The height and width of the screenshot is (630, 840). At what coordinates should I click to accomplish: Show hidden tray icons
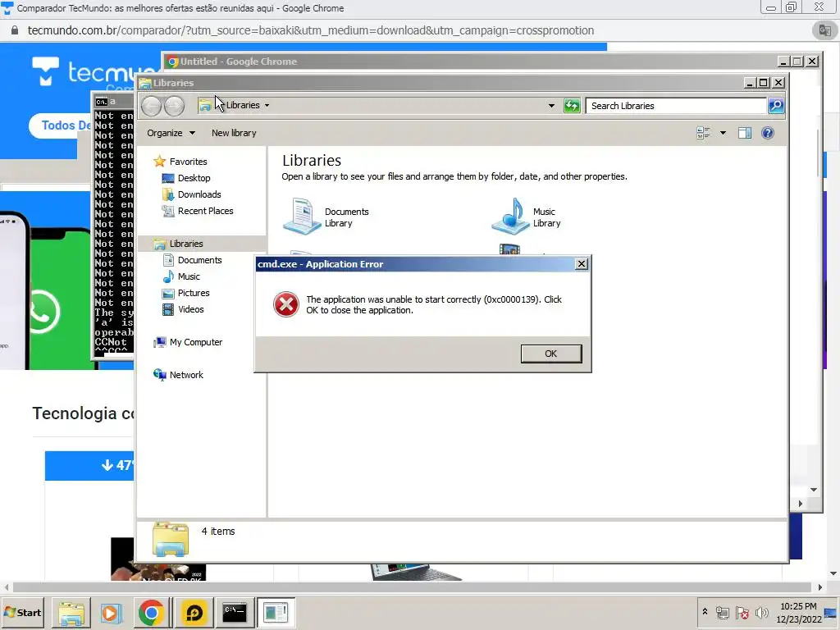click(x=705, y=612)
